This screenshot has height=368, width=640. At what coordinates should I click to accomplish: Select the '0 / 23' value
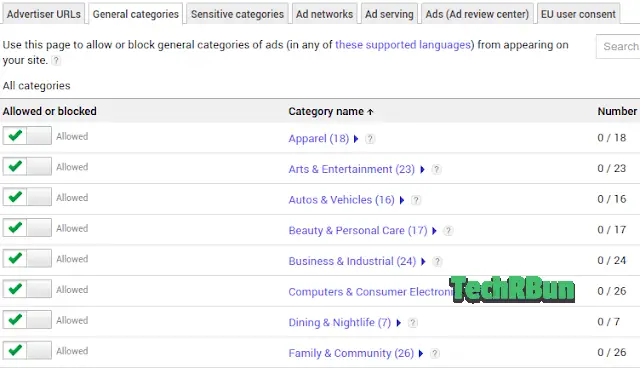[612, 168]
